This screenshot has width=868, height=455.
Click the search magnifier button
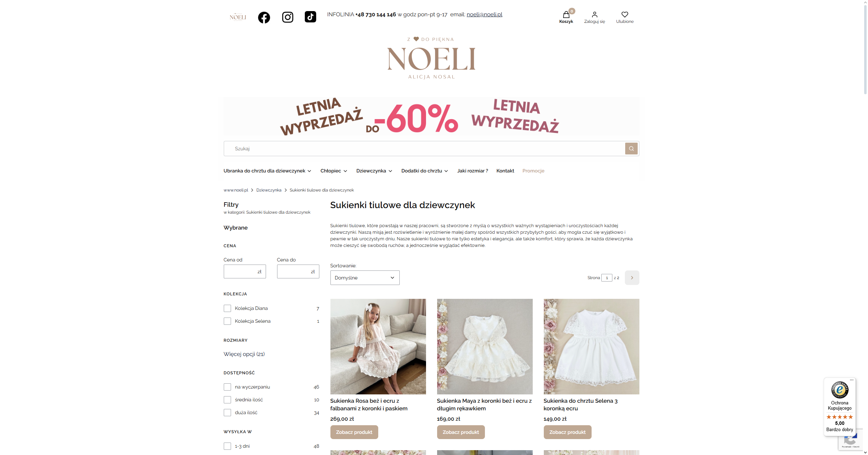(631, 149)
